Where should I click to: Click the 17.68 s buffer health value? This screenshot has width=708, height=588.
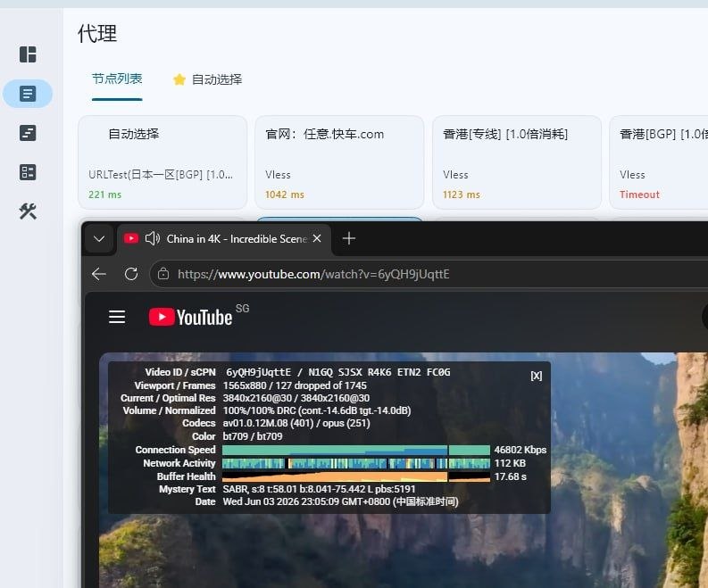click(x=510, y=476)
